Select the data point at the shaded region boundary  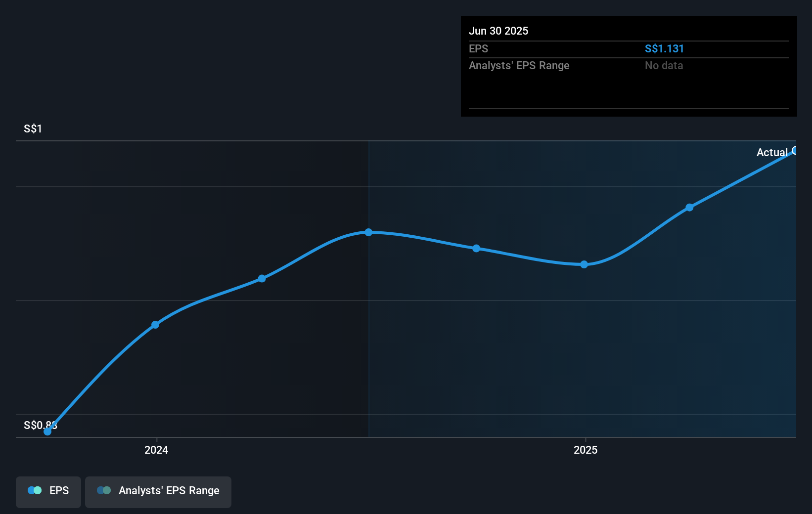coord(368,232)
